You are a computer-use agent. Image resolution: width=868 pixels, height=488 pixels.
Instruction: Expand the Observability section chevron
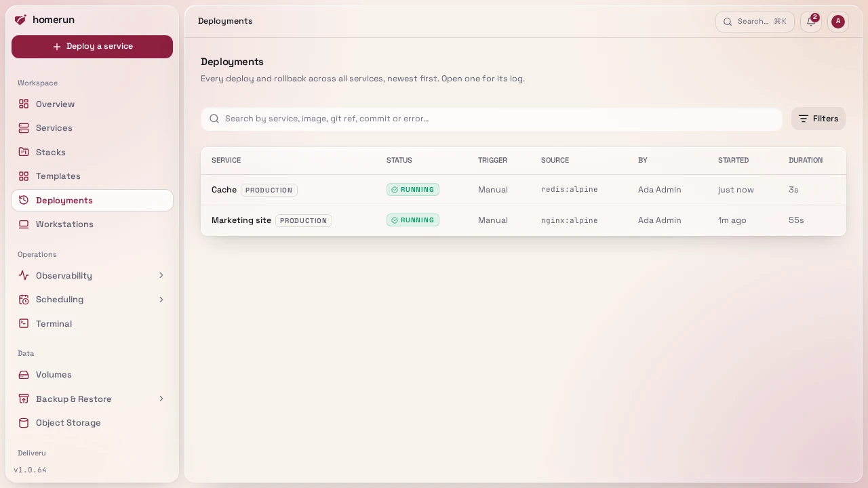coord(161,275)
